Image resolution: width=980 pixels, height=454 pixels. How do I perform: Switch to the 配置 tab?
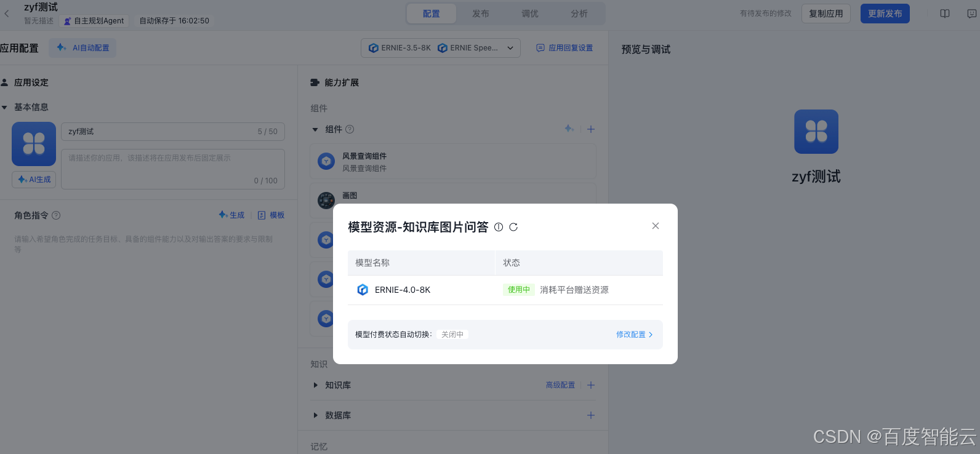click(x=432, y=14)
